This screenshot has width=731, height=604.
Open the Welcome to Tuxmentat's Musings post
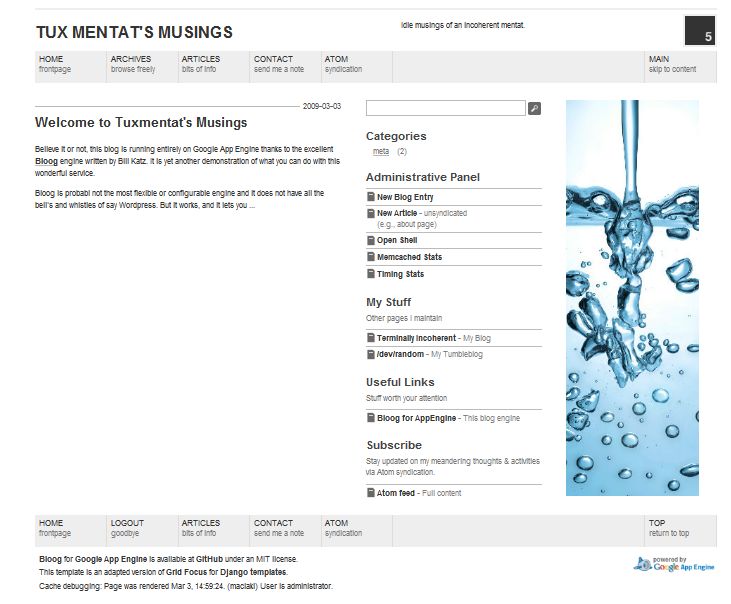pyautogui.click(x=141, y=123)
